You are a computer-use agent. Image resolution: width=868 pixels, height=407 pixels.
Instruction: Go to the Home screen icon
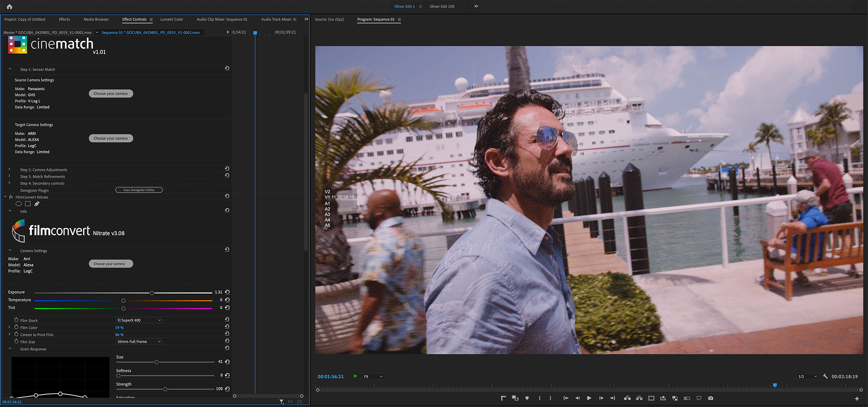tap(10, 7)
